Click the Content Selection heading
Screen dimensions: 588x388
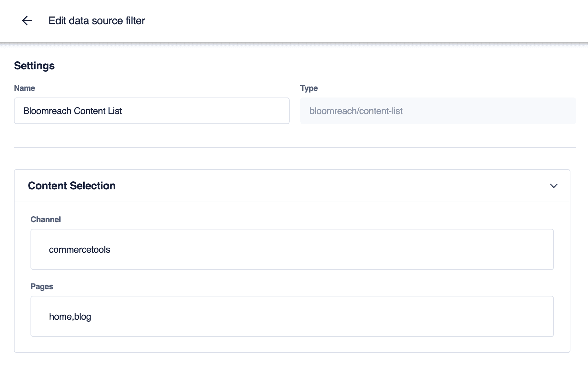(72, 186)
